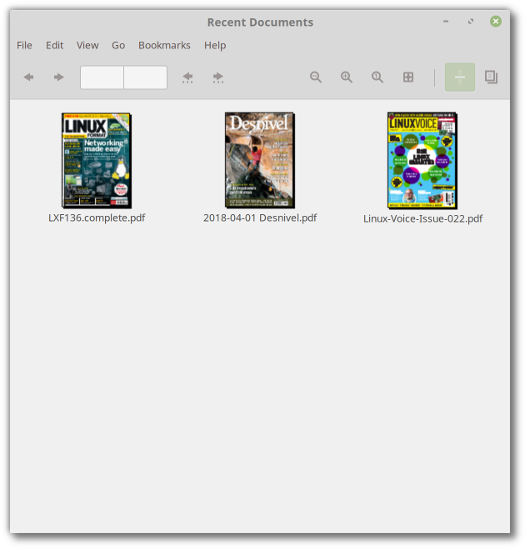Viewport: 526px width, 549px height.
Task: Open 2018-04-01 Desnivel.pdf file label
Action: coord(260,218)
